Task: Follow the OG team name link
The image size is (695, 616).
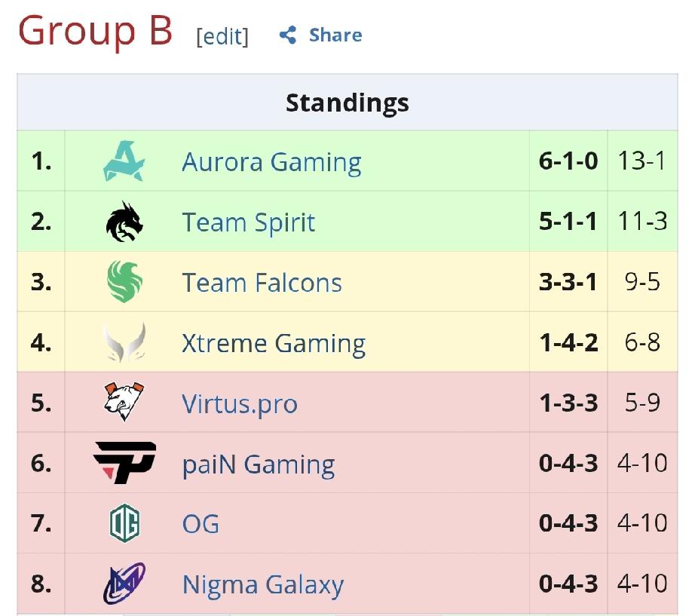Action: point(201,524)
